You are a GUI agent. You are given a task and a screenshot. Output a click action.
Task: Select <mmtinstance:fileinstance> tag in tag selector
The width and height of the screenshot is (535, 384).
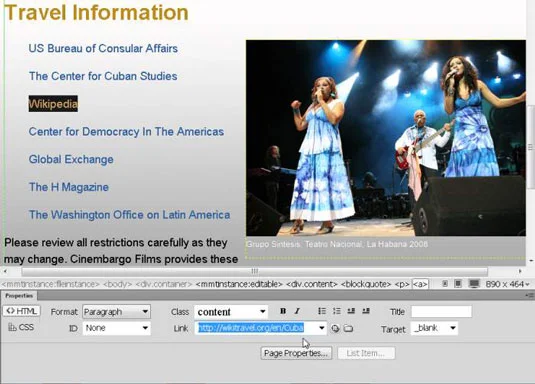pos(50,284)
